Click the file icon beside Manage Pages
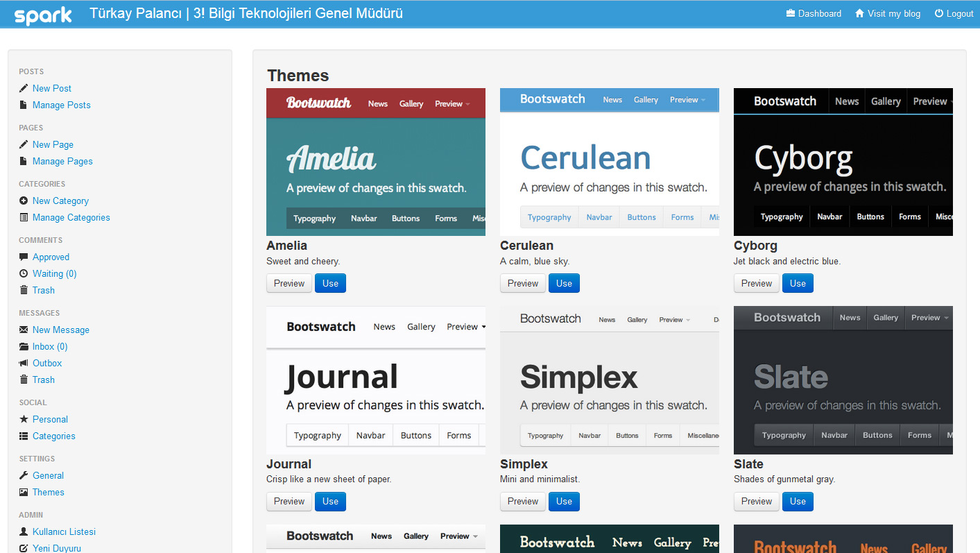The width and height of the screenshot is (980, 553). (24, 161)
